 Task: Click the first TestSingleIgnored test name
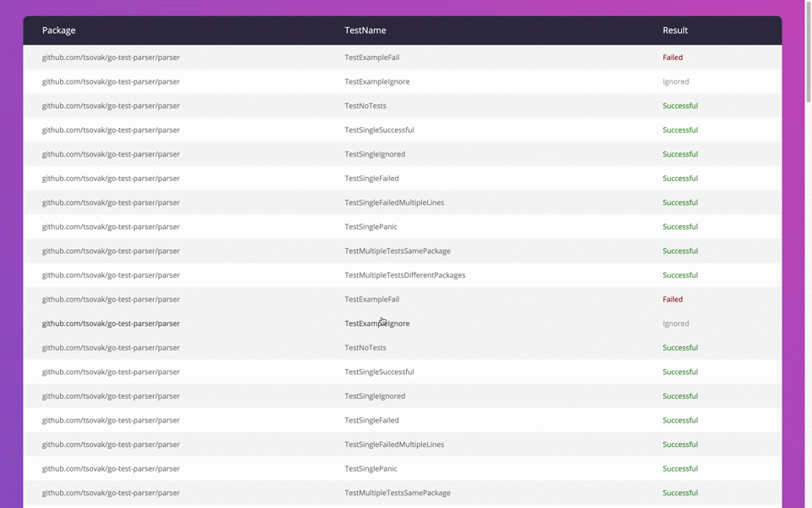click(x=375, y=154)
